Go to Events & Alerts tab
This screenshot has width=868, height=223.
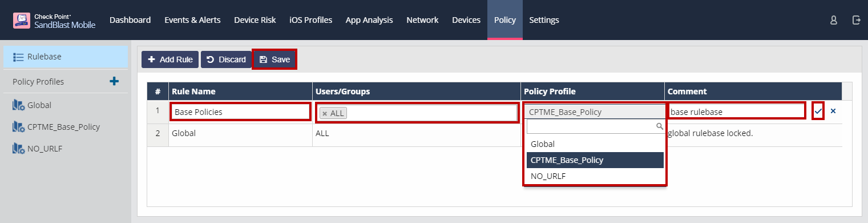tap(192, 20)
